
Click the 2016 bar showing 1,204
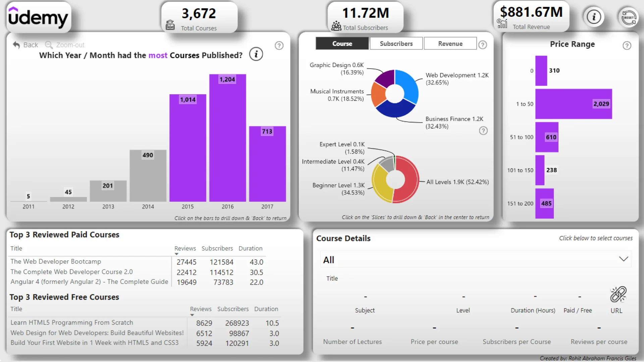[227, 138]
